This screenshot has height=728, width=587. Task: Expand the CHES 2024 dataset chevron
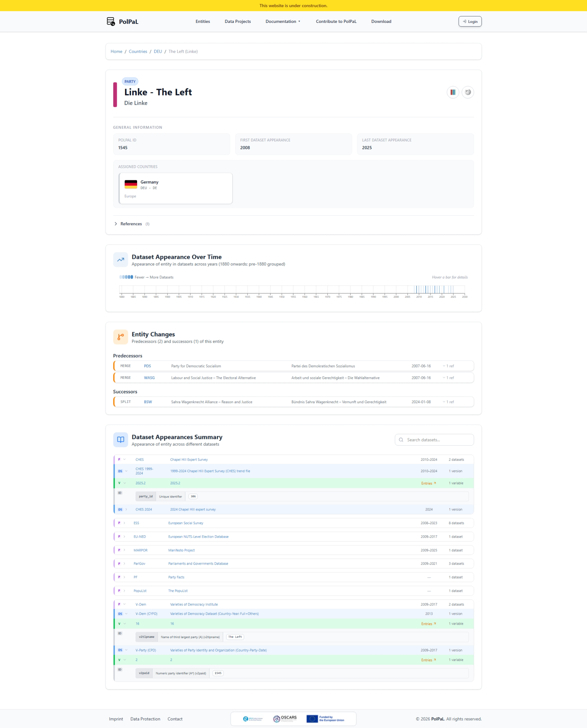click(x=126, y=509)
